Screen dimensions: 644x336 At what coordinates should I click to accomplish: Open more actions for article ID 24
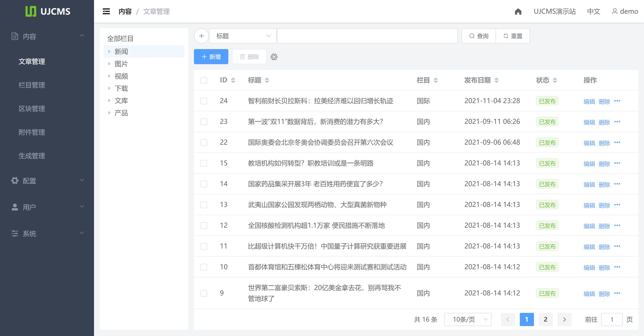coord(617,101)
